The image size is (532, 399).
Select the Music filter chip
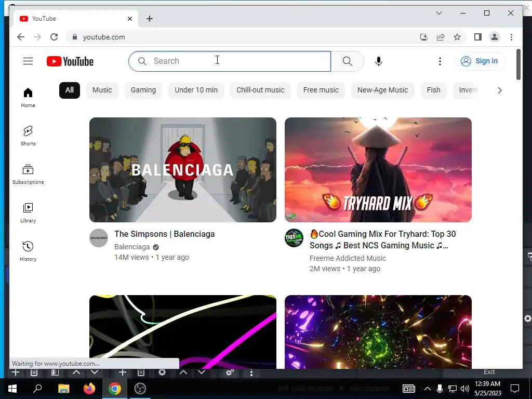click(102, 90)
